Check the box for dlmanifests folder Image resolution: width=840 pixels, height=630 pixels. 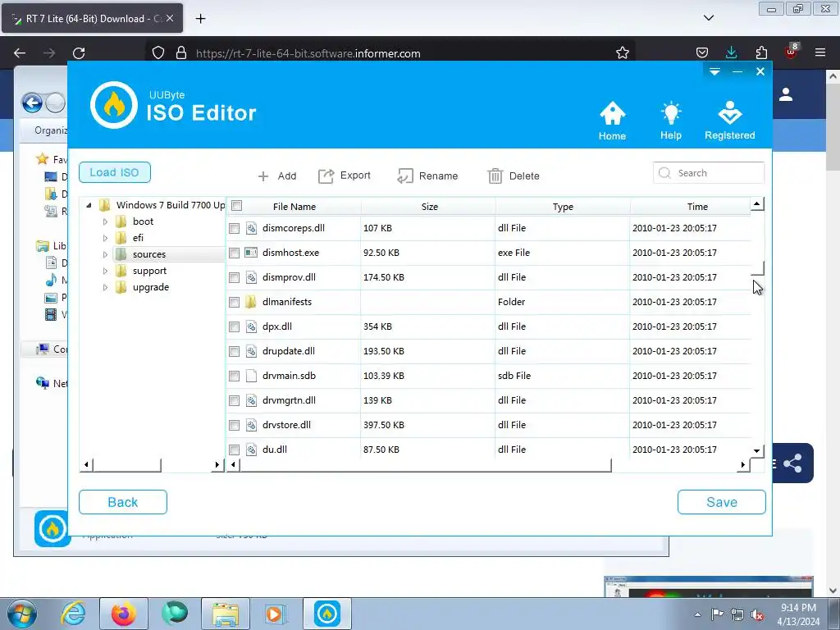[x=234, y=302]
